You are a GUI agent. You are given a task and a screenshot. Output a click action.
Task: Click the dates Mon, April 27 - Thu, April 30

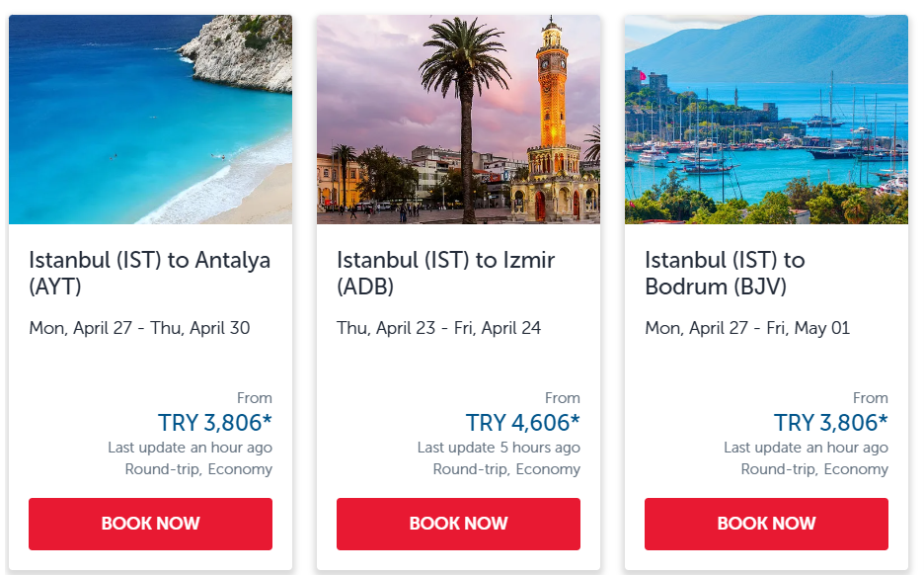point(139,328)
